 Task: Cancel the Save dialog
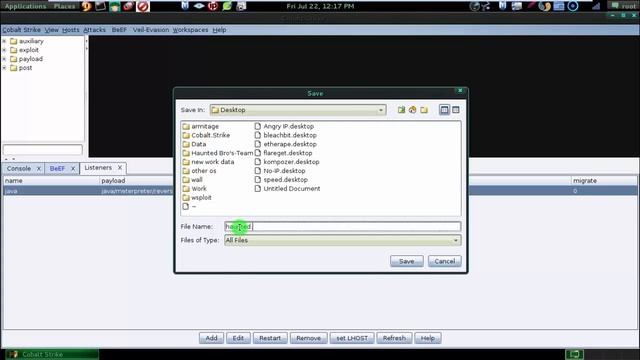click(x=444, y=261)
